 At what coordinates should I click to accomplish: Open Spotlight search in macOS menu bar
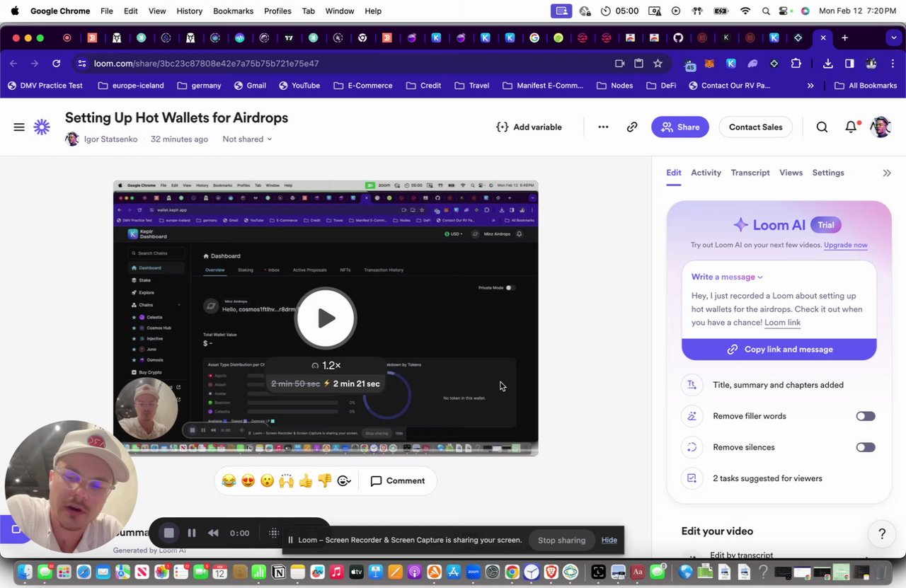point(766,11)
